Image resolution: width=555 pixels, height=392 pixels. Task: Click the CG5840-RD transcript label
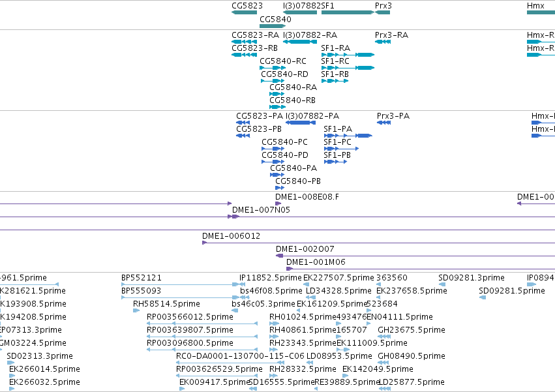tap(284, 74)
